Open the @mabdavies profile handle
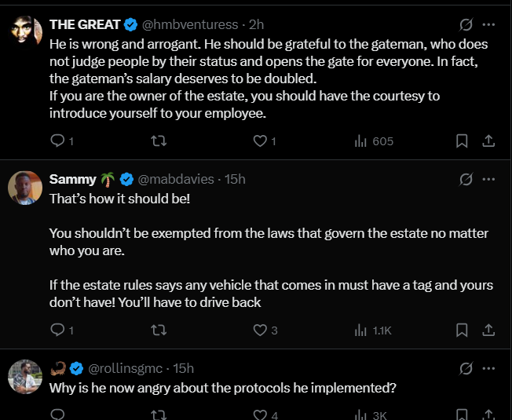Image resolution: width=512 pixels, height=420 pixels. click(x=176, y=179)
